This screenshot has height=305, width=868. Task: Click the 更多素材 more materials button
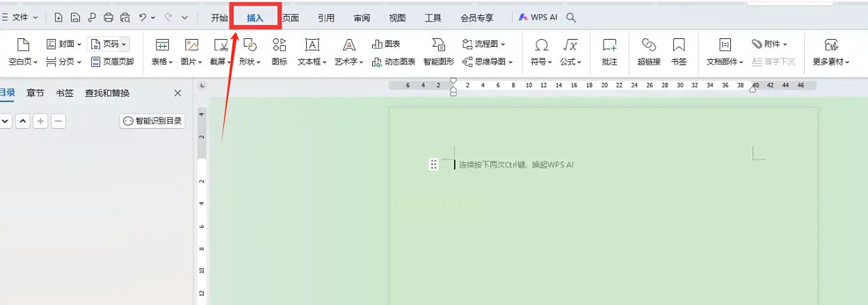click(x=831, y=53)
